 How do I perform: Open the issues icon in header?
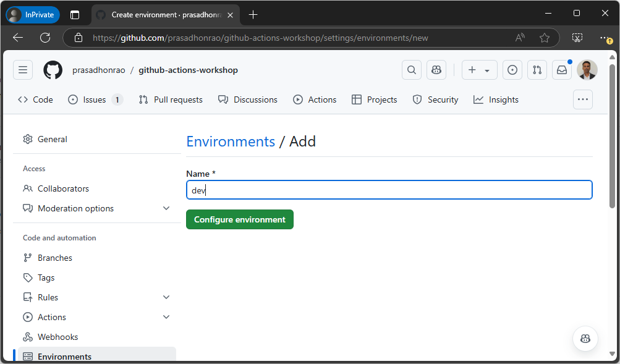[x=512, y=70]
